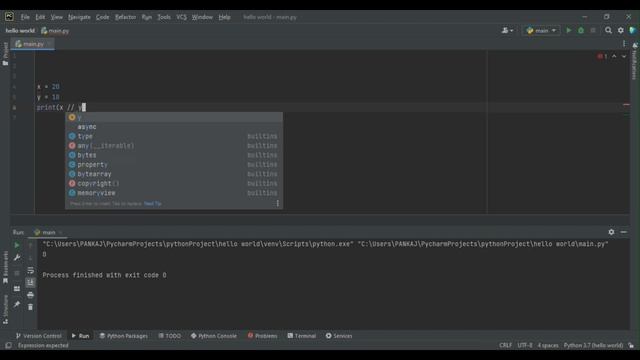The height and width of the screenshot is (360, 640).
Task: Choose async suggestion in completion popup
Action: coord(174,127)
